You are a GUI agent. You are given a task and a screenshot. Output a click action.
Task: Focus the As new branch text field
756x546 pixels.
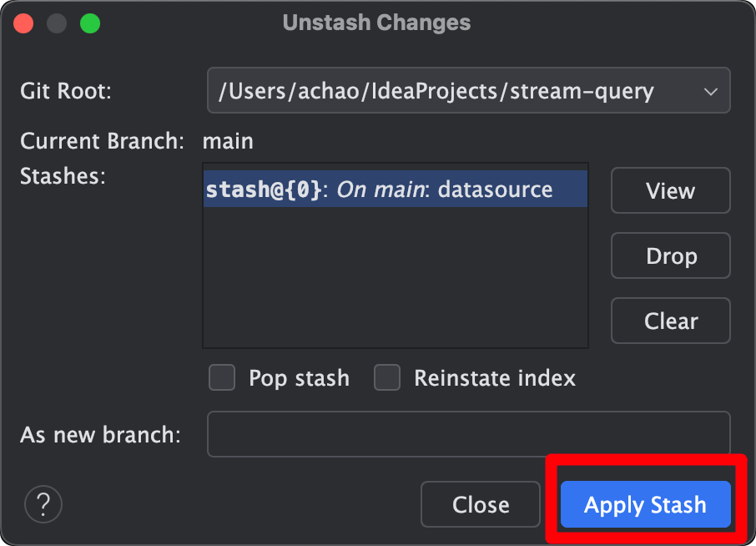[468, 434]
